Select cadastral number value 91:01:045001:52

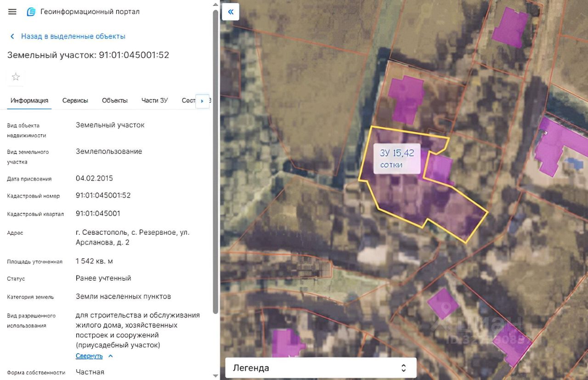(103, 195)
